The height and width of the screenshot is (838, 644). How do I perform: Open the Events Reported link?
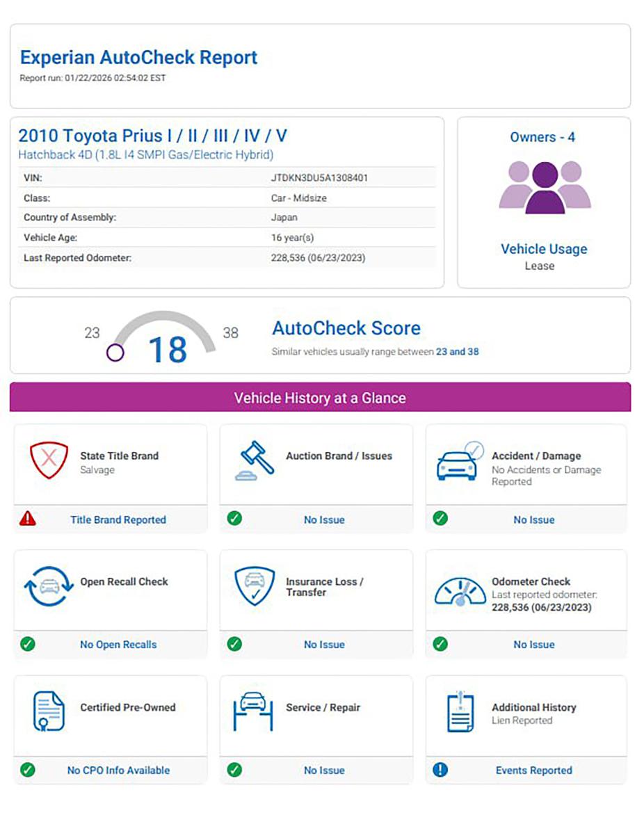[533, 771]
